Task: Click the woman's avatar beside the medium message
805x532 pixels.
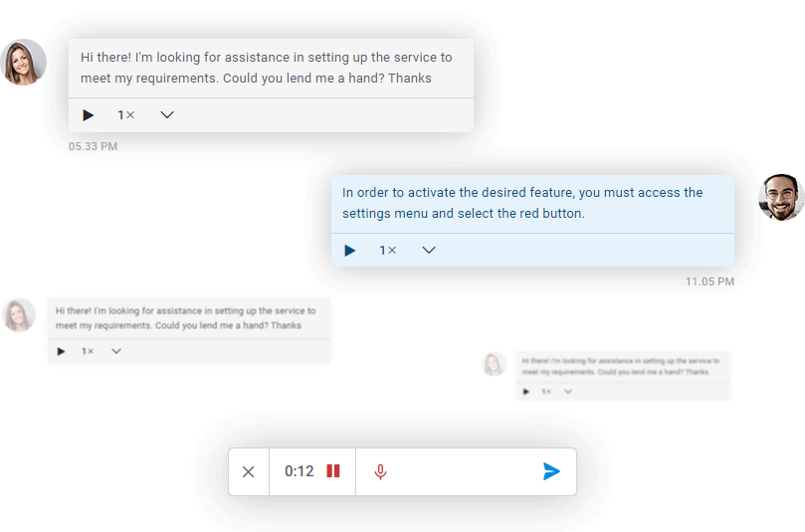Action: tap(19, 315)
